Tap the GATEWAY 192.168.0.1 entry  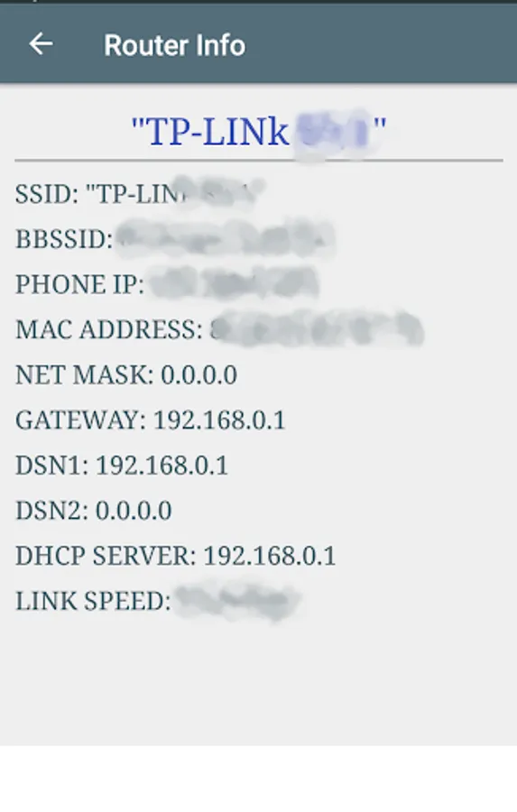tap(151, 420)
